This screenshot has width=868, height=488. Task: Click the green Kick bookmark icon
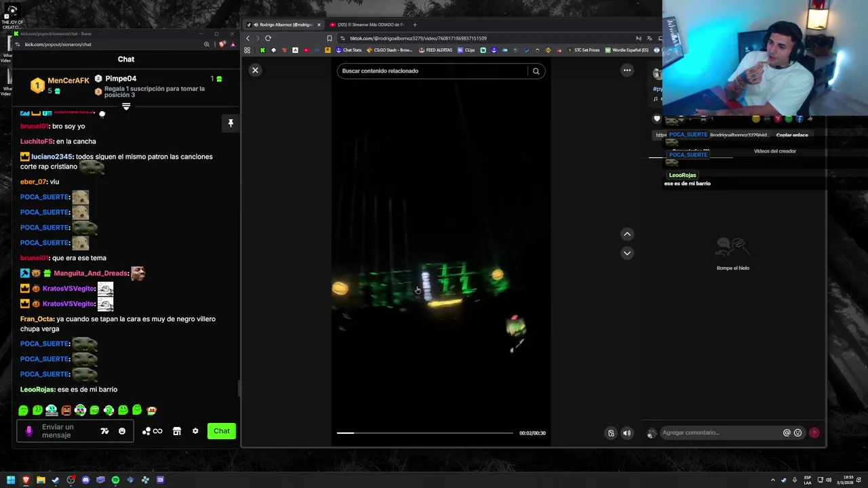262,50
